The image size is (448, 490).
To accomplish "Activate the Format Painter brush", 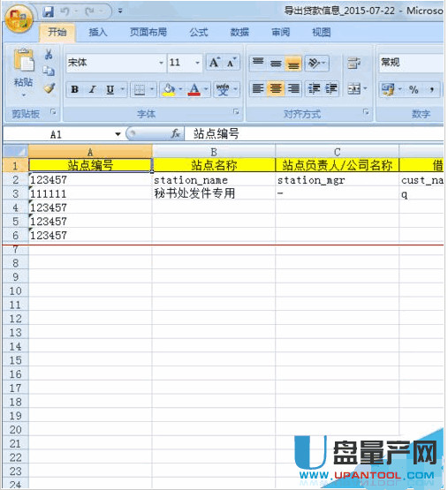I will pyautogui.click(x=49, y=88).
